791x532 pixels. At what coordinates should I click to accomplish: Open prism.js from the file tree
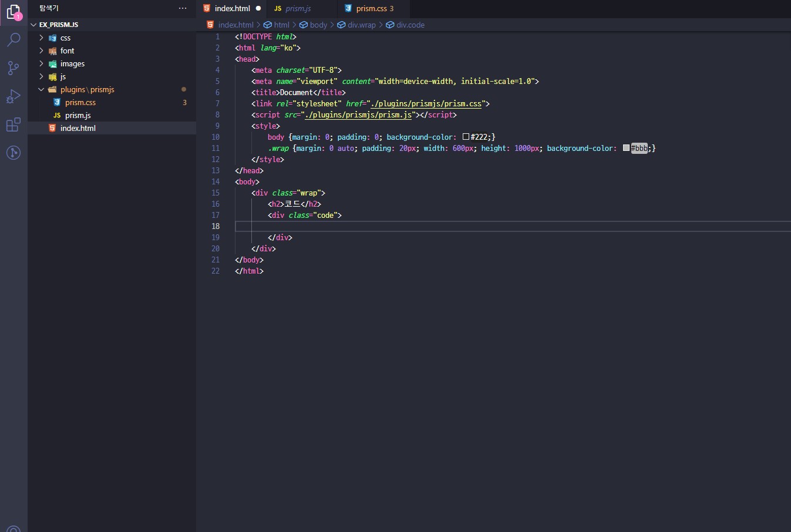pyautogui.click(x=112, y=115)
